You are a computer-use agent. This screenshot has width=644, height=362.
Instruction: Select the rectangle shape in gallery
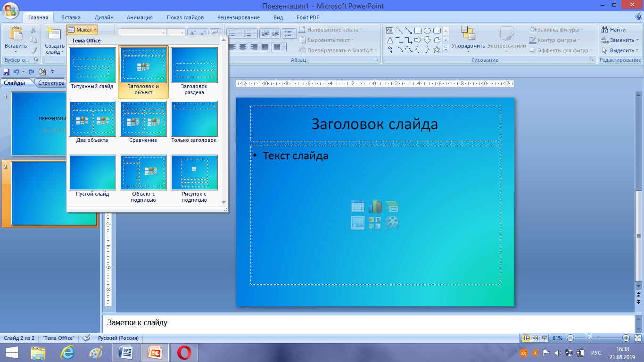click(418, 31)
